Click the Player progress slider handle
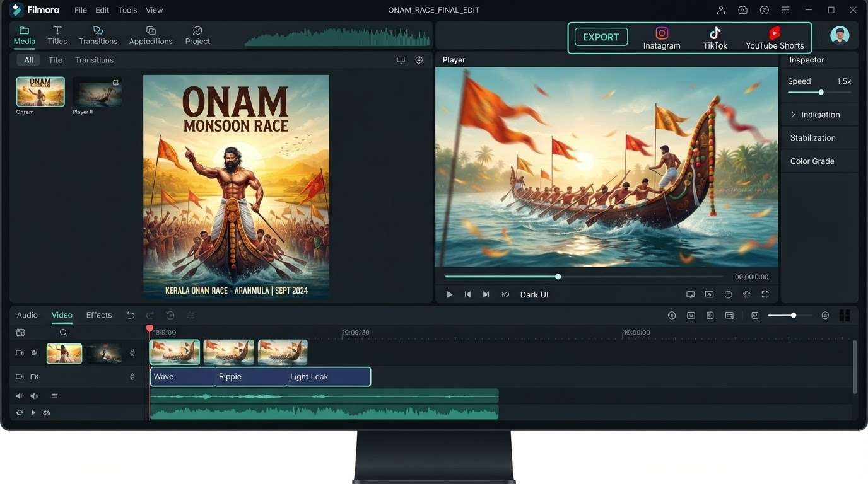 click(x=558, y=277)
